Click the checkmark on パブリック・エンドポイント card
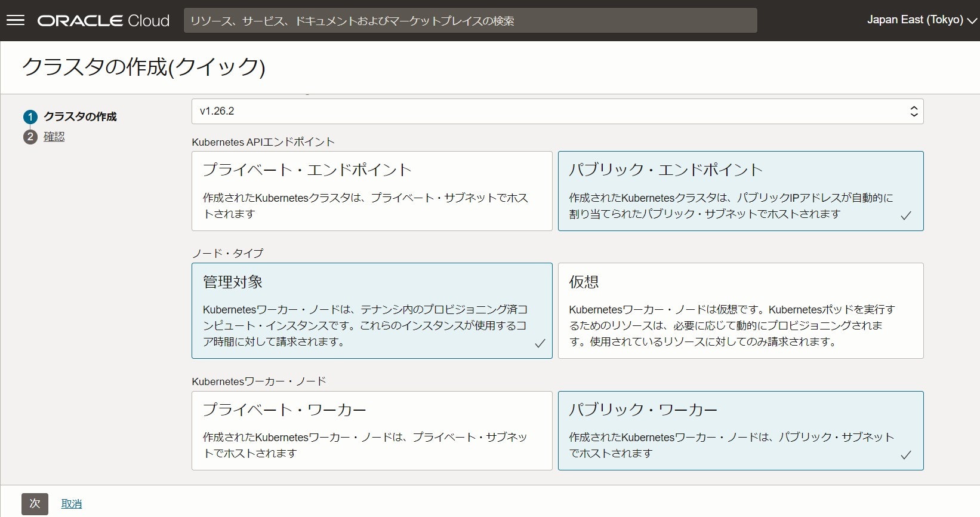This screenshot has width=980, height=517. tap(906, 216)
